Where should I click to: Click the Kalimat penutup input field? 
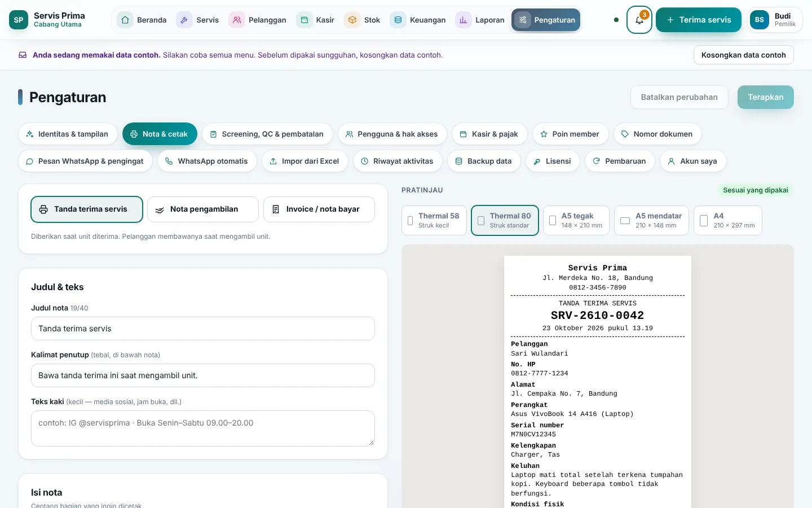pos(203,375)
